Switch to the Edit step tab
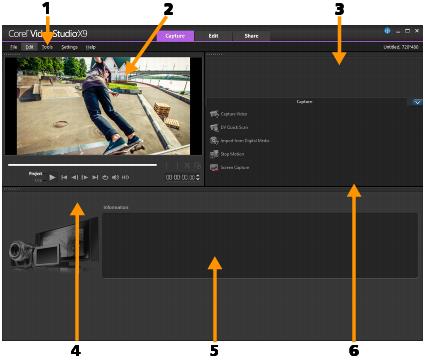The height and width of the screenshot is (361, 425). 213,36
